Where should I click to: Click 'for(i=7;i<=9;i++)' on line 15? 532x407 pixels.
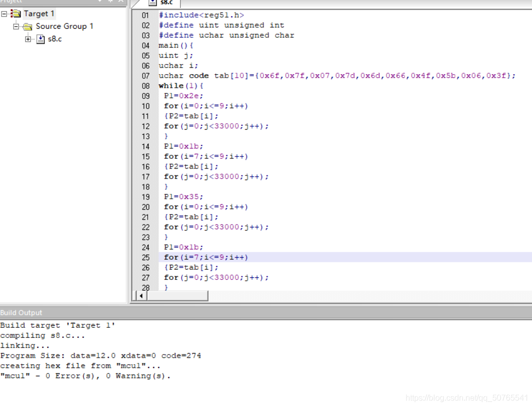[206, 157]
